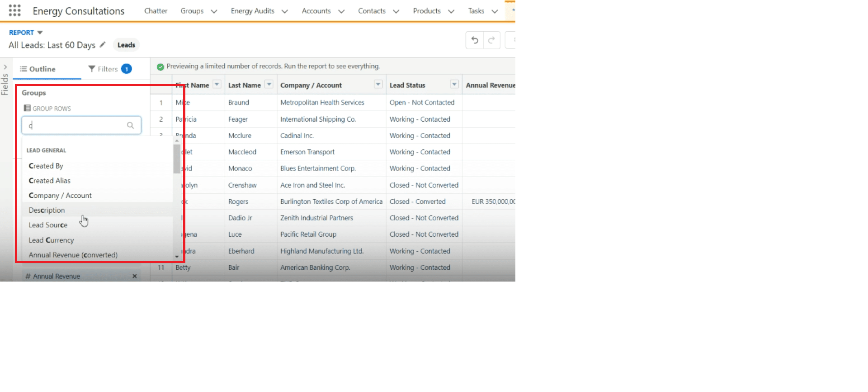Open the Chatter navigation item
This screenshot has width=868, height=392.
coord(156,11)
